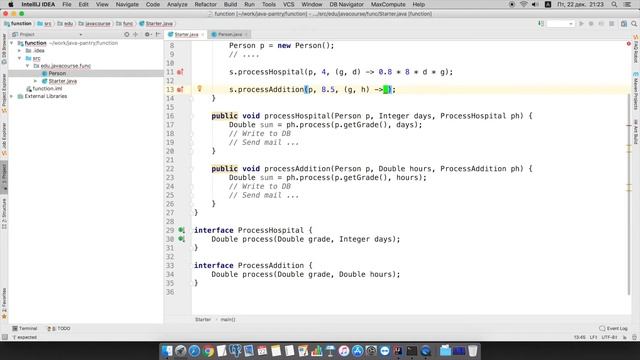
Task: Expand External Libraries node
Action: click(x=12, y=96)
